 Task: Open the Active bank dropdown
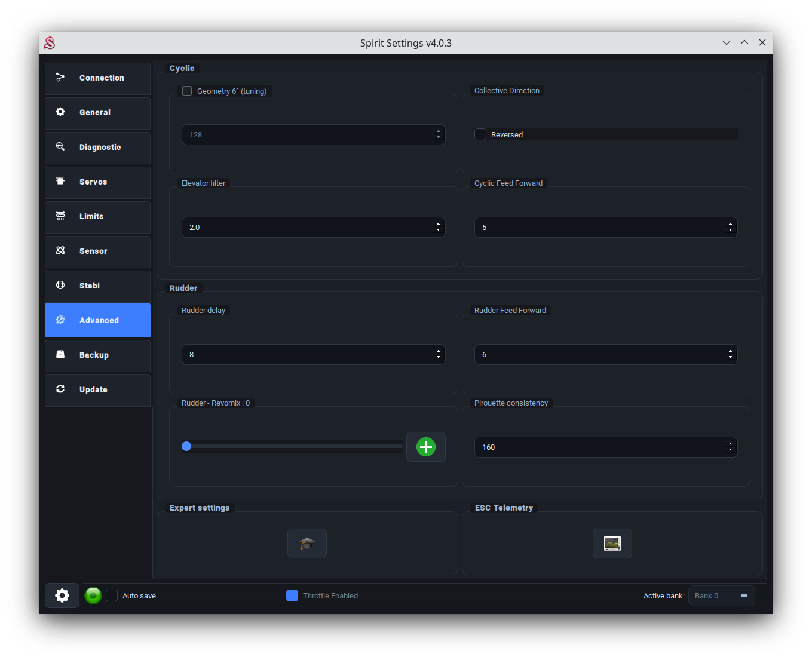[x=721, y=595]
